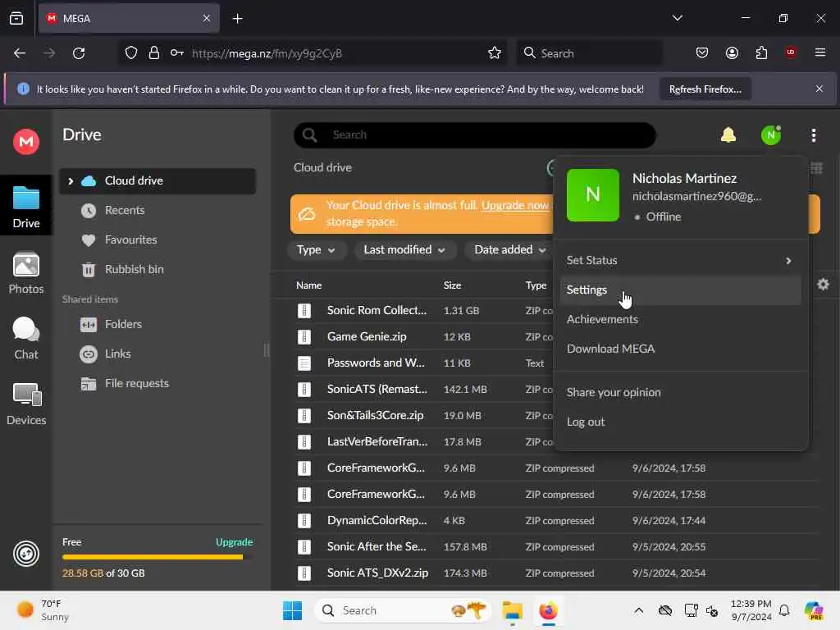The width and height of the screenshot is (840, 630).
Task: Open Favourites in the drive tree
Action: (x=130, y=240)
